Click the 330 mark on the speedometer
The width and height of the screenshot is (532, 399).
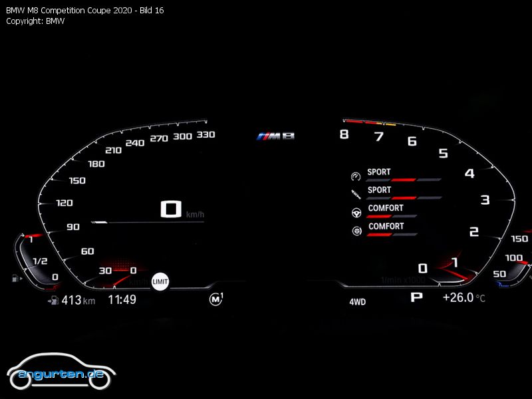(206, 135)
